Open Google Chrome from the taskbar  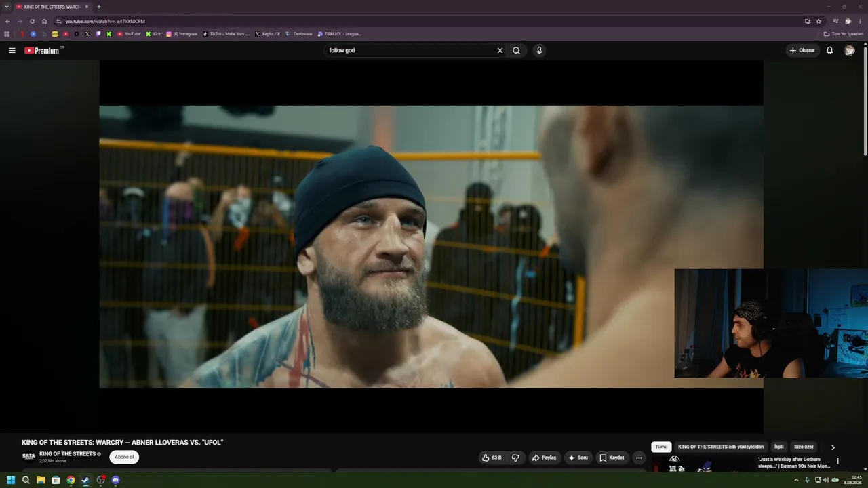[x=71, y=480]
